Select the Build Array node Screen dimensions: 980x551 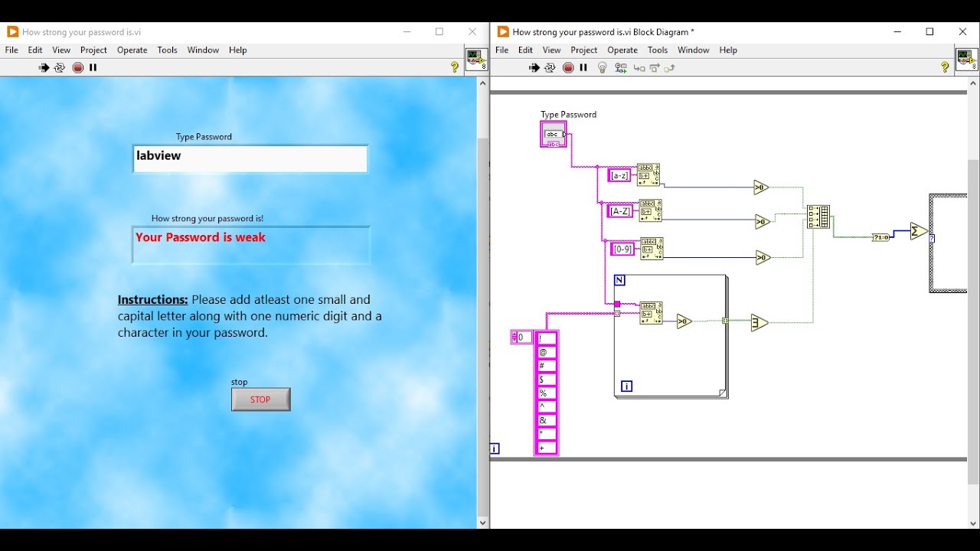[x=818, y=217]
